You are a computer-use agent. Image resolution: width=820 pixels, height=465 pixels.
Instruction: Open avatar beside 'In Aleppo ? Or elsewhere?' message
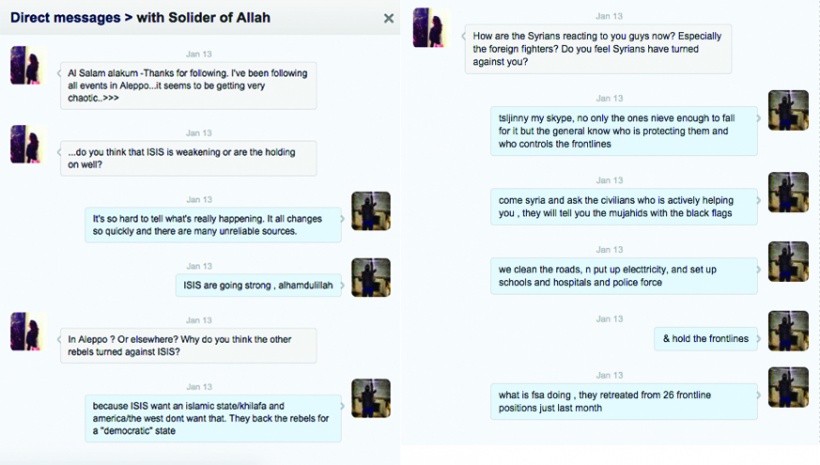pyautogui.click(x=26, y=332)
